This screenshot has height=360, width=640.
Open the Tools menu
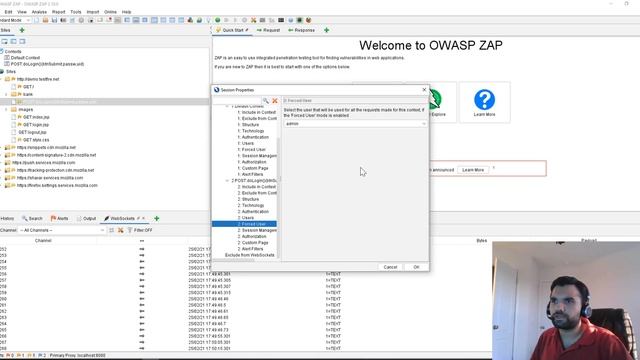(76, 12)
